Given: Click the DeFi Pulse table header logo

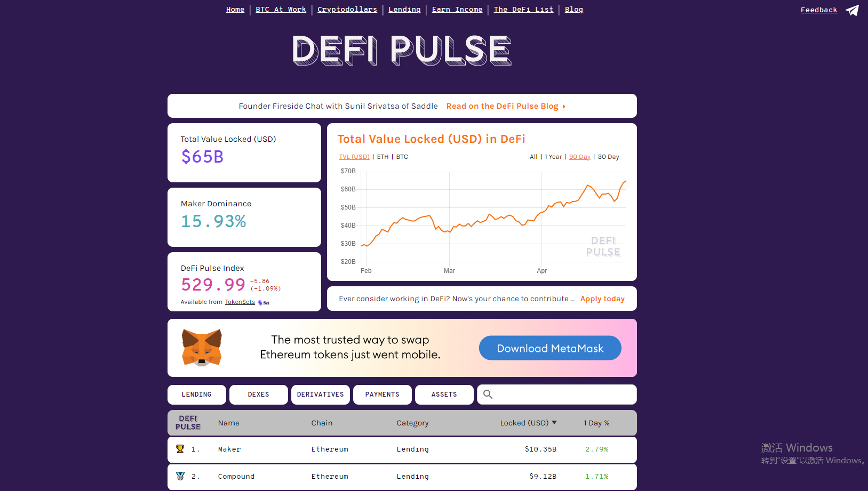Looking at the screenshot, I should [188, 423].
